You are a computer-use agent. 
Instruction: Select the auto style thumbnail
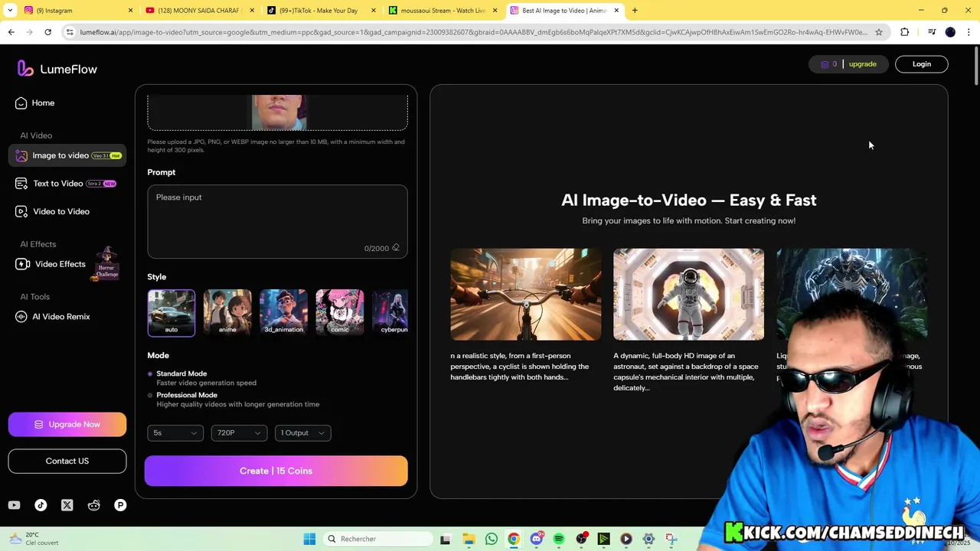[x=171, y=313]
